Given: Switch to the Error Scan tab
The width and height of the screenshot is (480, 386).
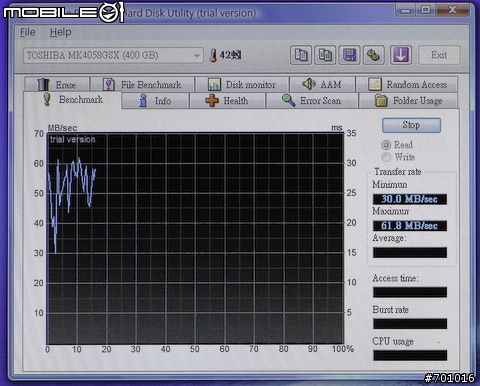Looking at the screenshot, I should (x=312, y=101).
